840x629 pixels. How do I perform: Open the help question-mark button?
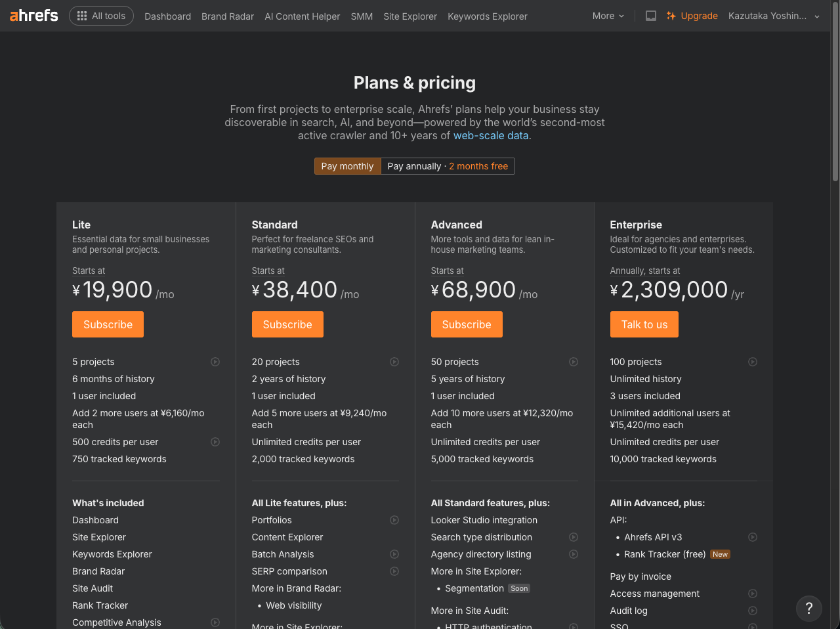click(808, 609)
